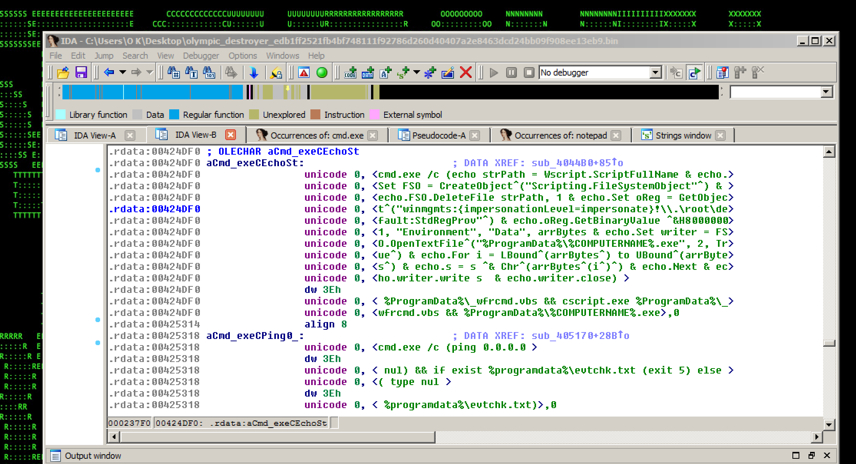The height and width of the screenshot is (464, 856).
Task: Expand the forward-jump history dropdown arrow
Action: 150,73
